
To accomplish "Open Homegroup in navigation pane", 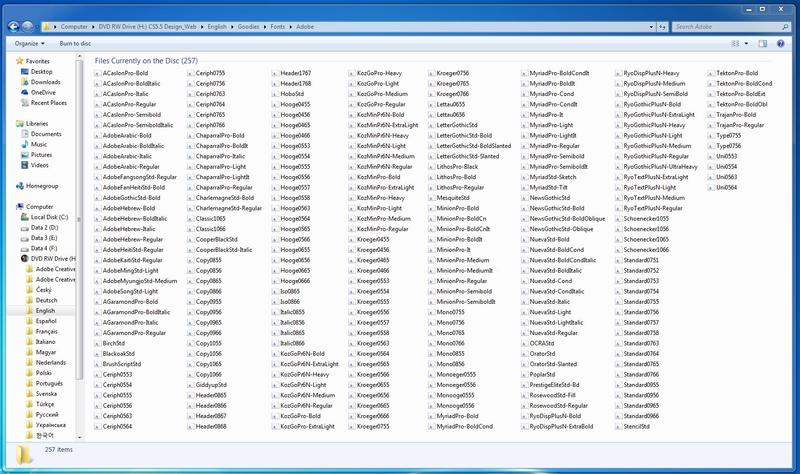I will 37,186.
